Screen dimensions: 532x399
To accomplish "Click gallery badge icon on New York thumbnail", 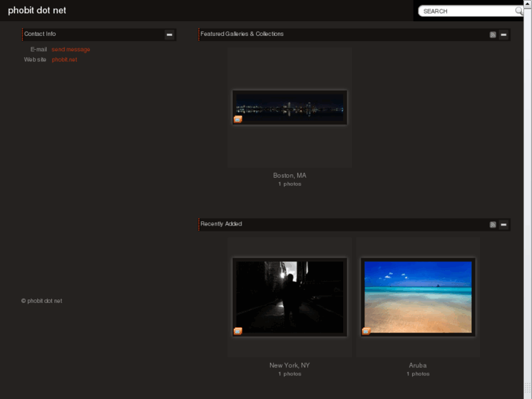I will point(238,331).
